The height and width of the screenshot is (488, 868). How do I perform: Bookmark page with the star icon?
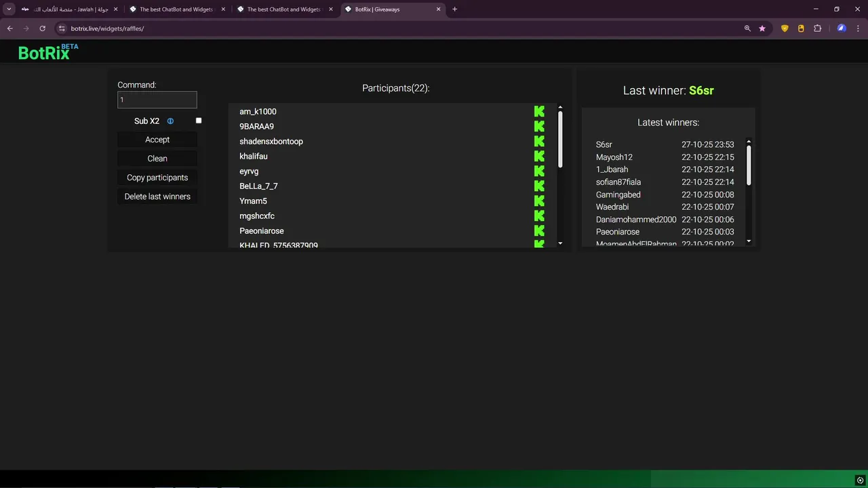pos(762,28)
